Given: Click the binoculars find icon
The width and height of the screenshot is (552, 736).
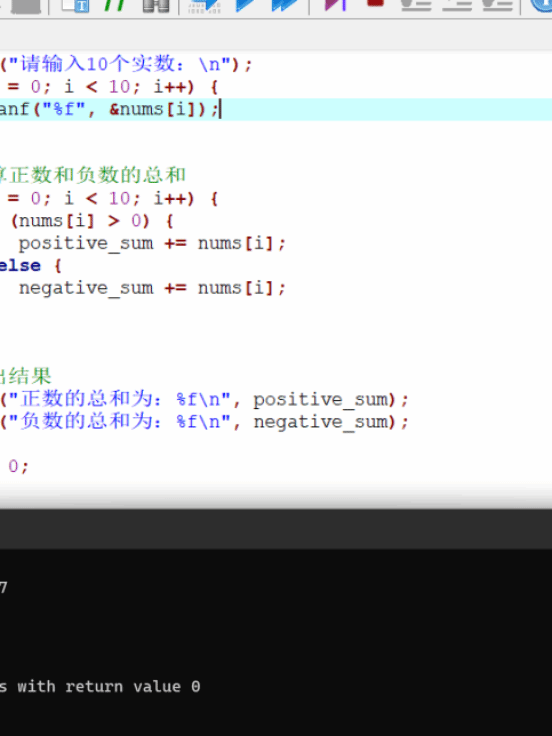Looking at the screenshot, I should tap(155, 6).
